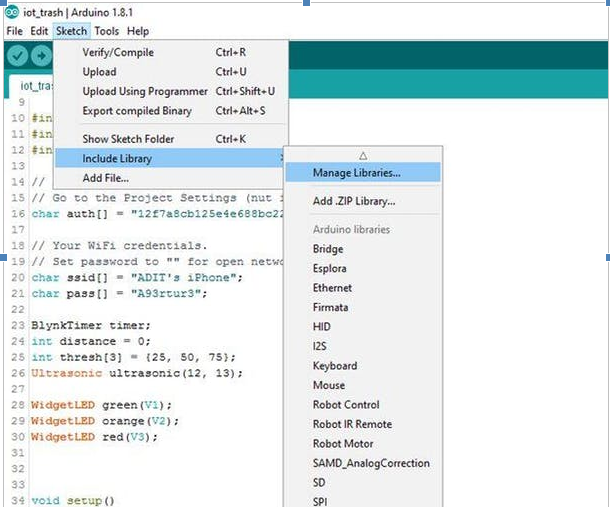Choose Verify/Compile from Sketch menu

click(170, 52)
